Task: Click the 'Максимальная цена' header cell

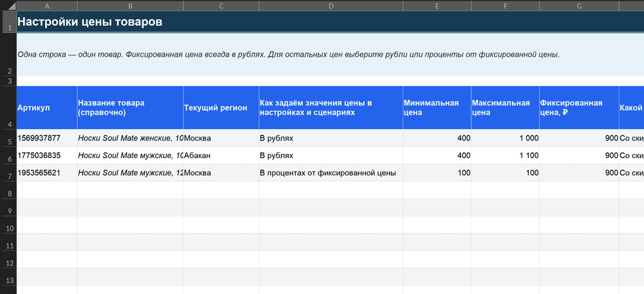Action: (x=505, y=108)
